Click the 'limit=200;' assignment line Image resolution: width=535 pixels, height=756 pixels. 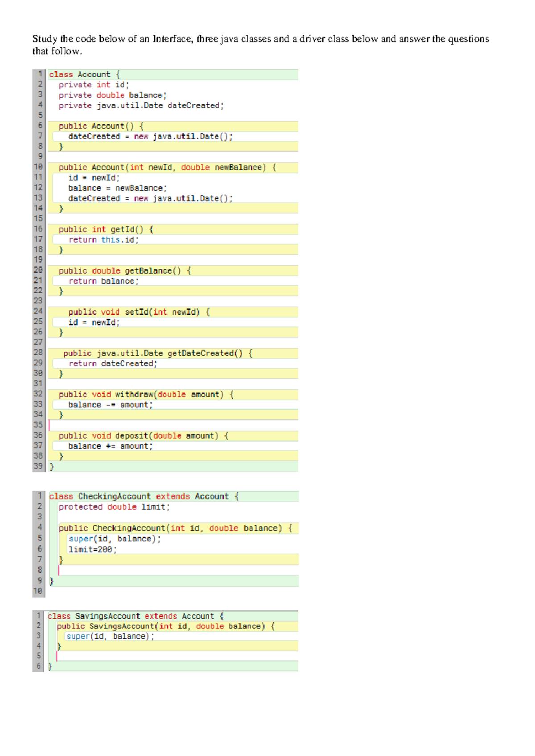[x=92, y=550]
